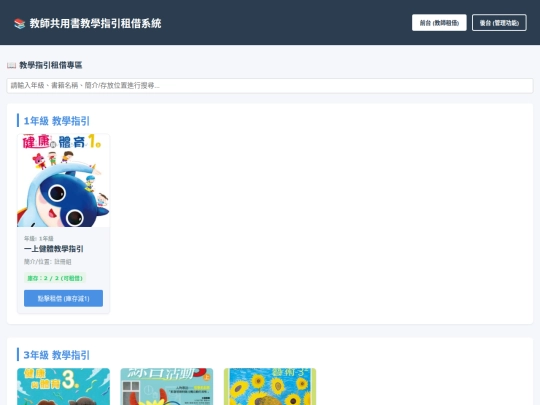Click the 3年級 教學指引 section heading
This screenshot has width=540, height=405.
(56, 355)
